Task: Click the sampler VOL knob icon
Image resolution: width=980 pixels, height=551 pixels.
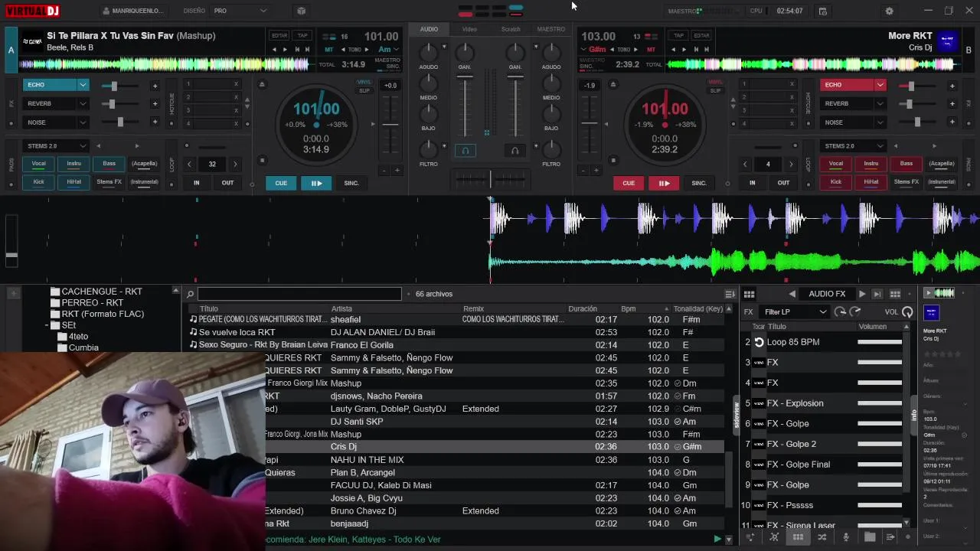Action: pos(907,311)
